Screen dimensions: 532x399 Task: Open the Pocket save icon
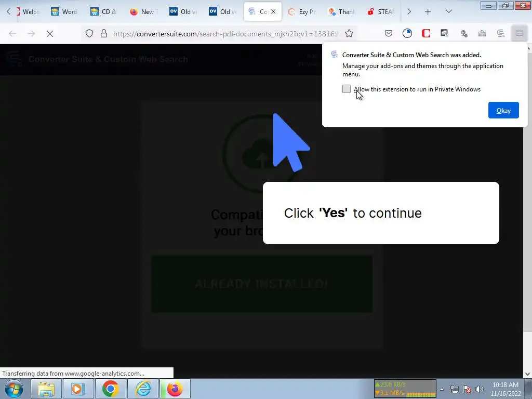click(389, 33)
